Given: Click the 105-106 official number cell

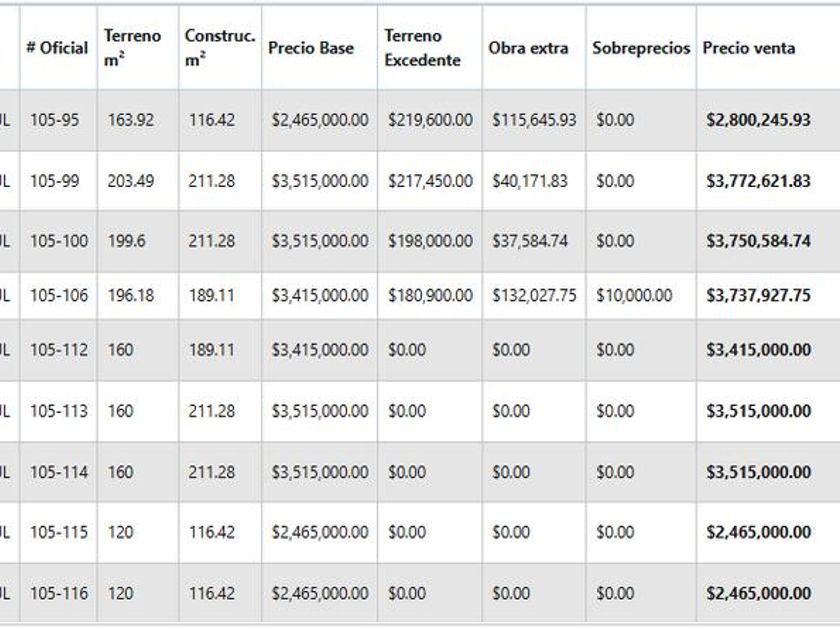Looking at the screenshot, I should (x=59, y=296).
